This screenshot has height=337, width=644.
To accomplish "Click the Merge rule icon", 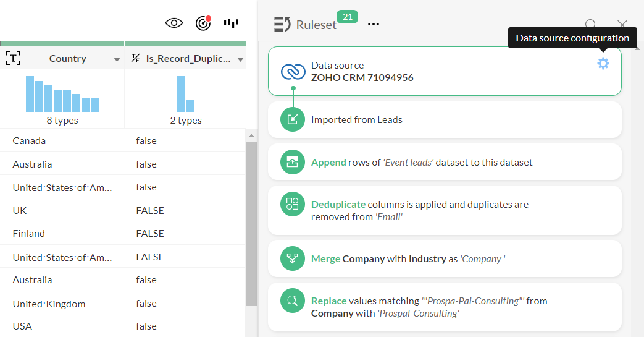I will 293,258.
